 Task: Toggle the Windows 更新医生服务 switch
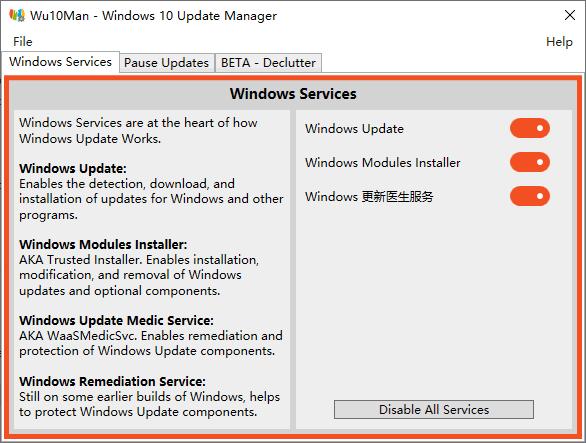pyautogui.click(x=530, y=196)
